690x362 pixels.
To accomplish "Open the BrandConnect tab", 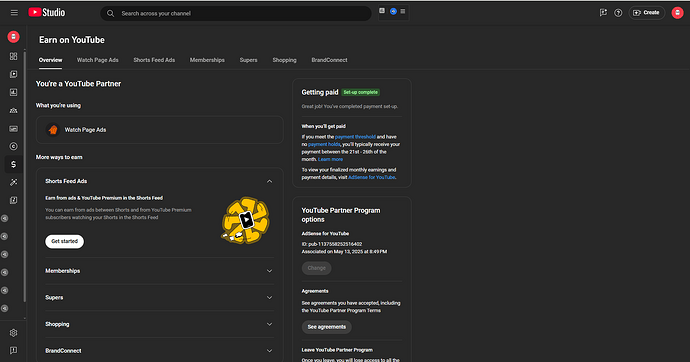I will 329,60.
